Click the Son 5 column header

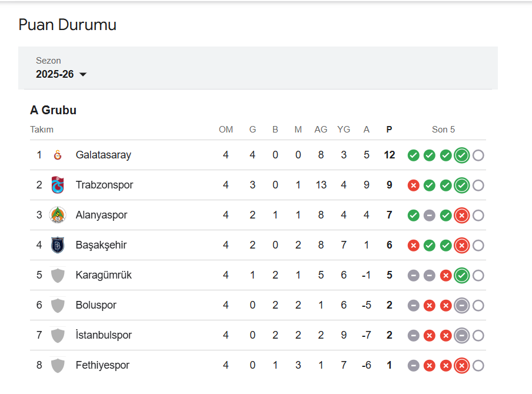tap(443, 130)
